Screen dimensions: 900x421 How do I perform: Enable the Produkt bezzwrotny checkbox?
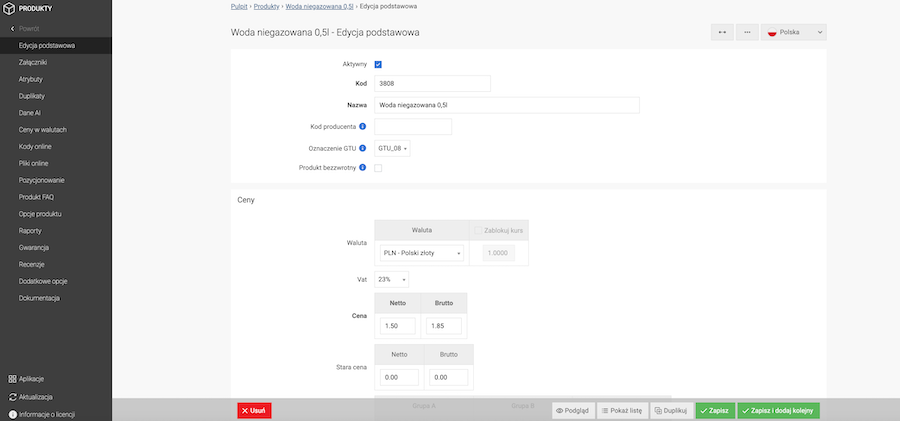click(x=378, y=168)
